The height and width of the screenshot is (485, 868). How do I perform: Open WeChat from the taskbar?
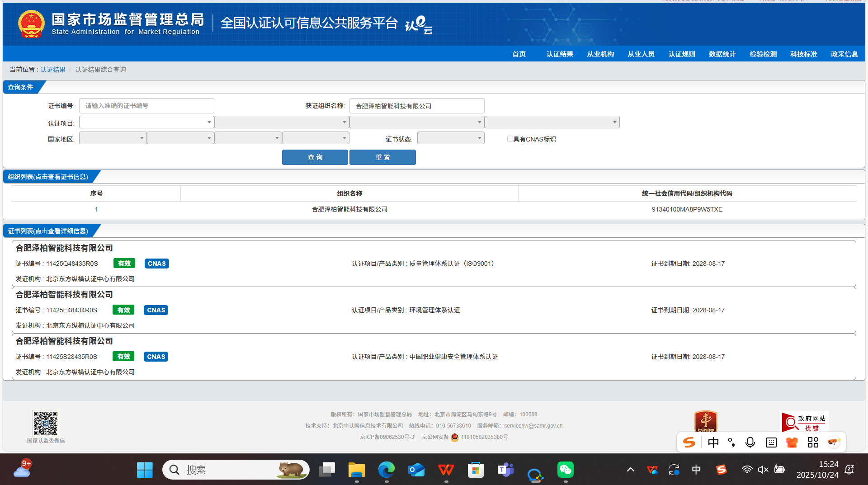pos(565,470)
